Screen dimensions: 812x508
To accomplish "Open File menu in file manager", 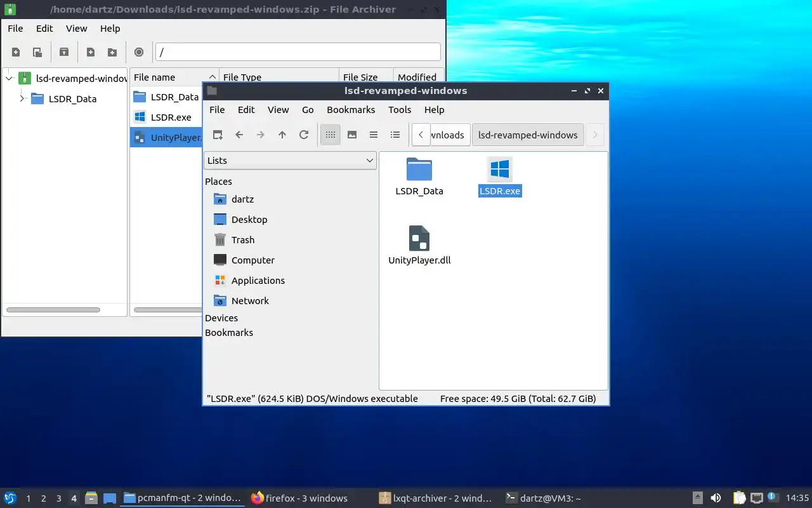I will (217, 110).
